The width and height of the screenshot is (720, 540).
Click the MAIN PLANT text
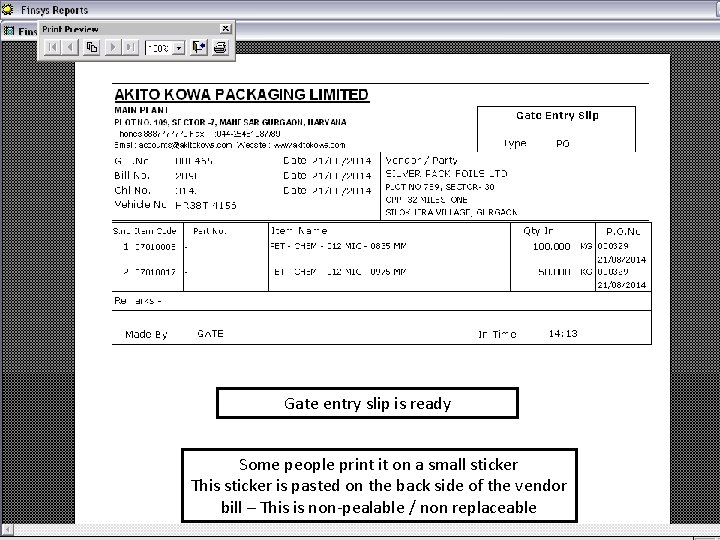[141, 110]
